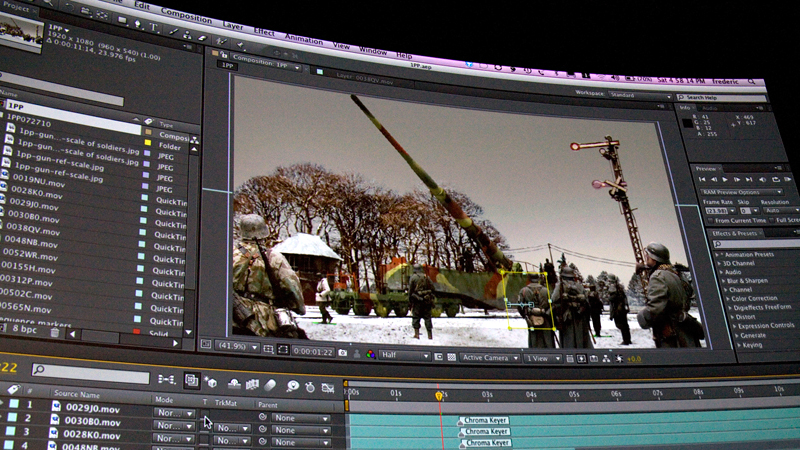Open the Window menu

point(372,51)
